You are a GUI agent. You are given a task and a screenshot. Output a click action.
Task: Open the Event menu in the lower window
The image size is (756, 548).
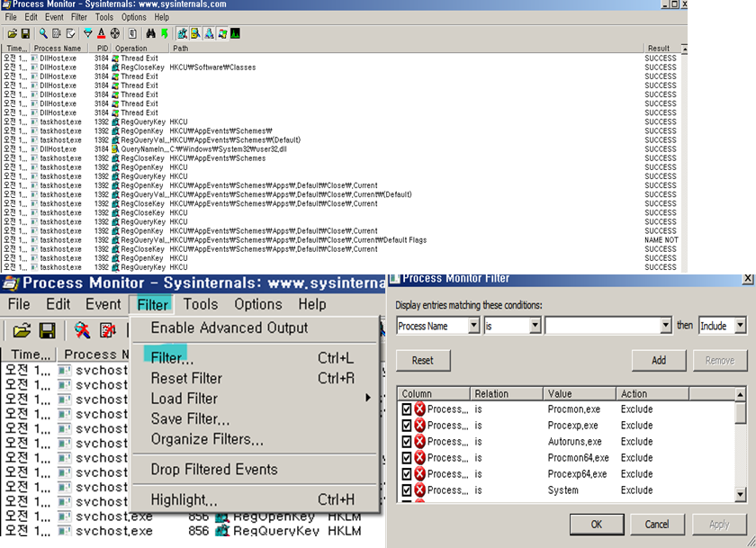tap(103, 305)
